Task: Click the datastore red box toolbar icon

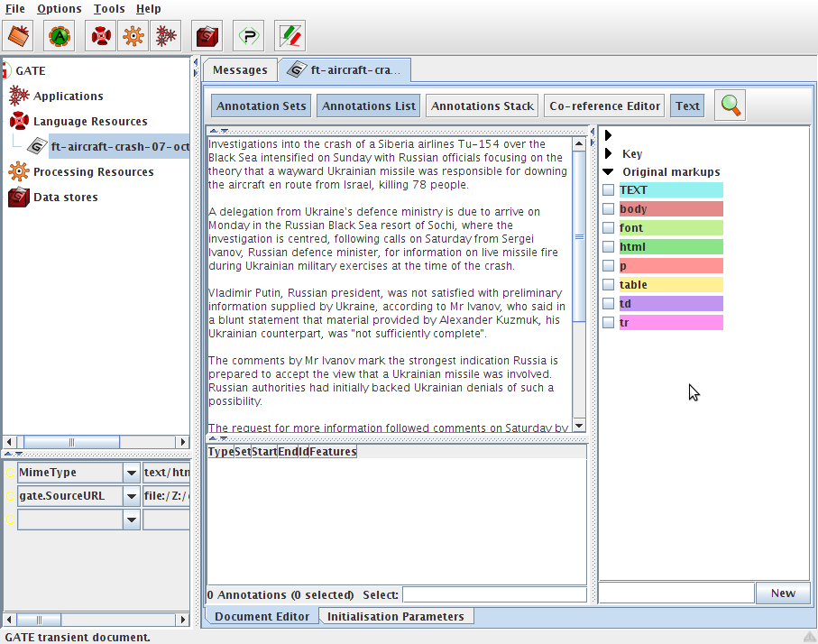Action: pyautogui.click(x=208, y=36)
